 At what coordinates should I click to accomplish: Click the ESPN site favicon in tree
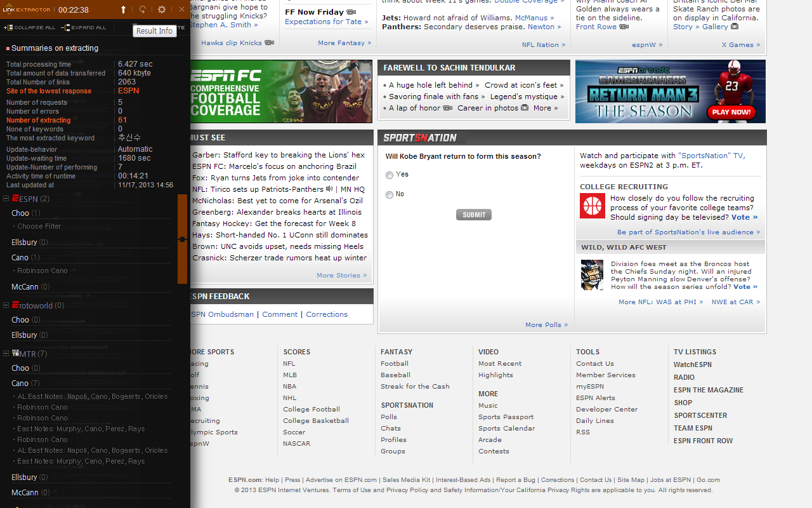[15, 199]
